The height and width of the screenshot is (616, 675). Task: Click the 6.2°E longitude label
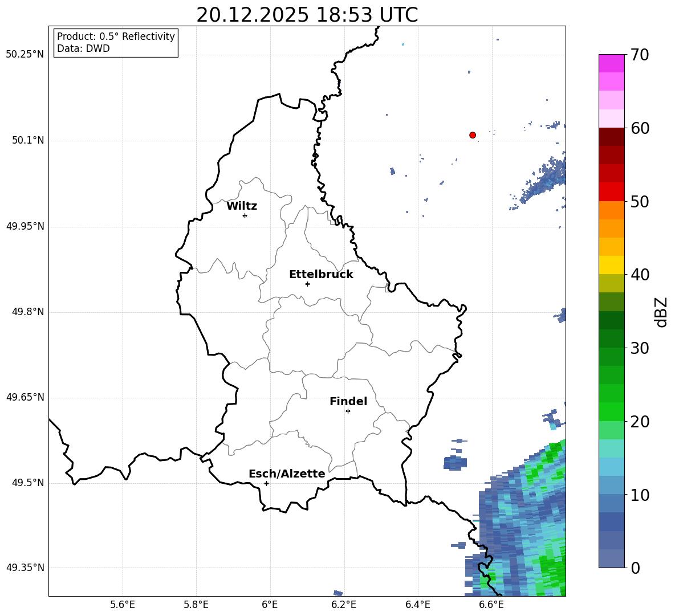pyautogui.click(x=344, y=605)
